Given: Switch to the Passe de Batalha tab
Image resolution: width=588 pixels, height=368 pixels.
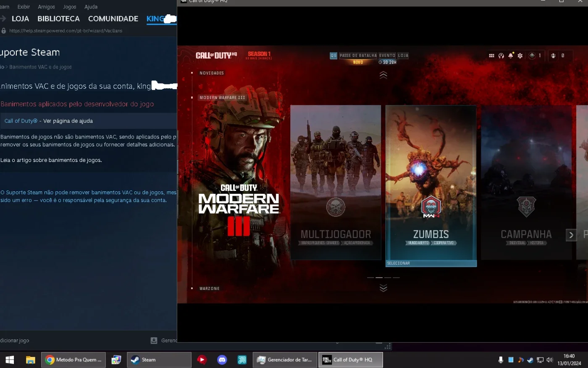Looking at the screenshot, I should click(358, 56).
